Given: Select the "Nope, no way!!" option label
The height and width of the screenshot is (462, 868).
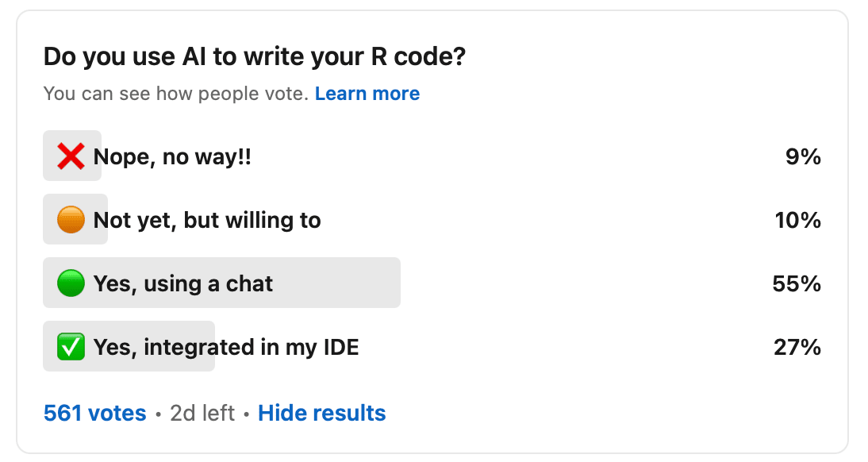Looking at the screenshot, I should point(172,156).
